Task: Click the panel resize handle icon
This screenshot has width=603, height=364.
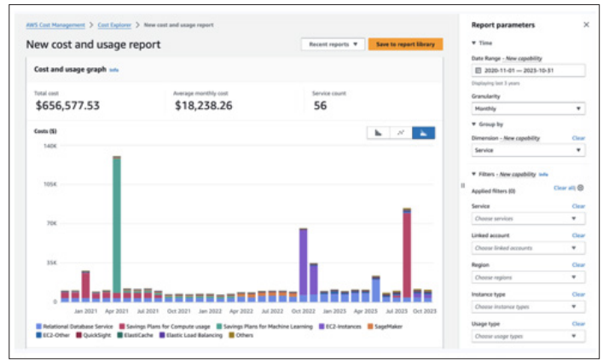Action: (462, 186)
